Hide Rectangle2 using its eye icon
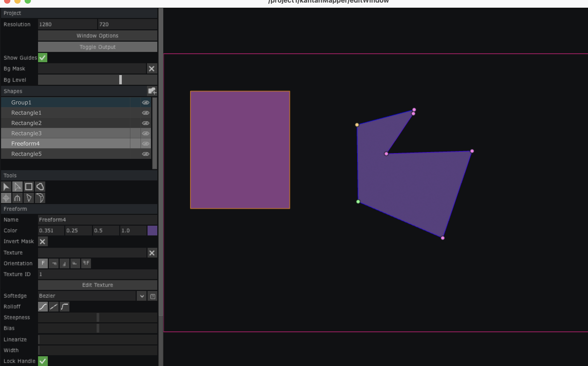The width and height of the screenshot is (588, 366). (x=146, y=123)
